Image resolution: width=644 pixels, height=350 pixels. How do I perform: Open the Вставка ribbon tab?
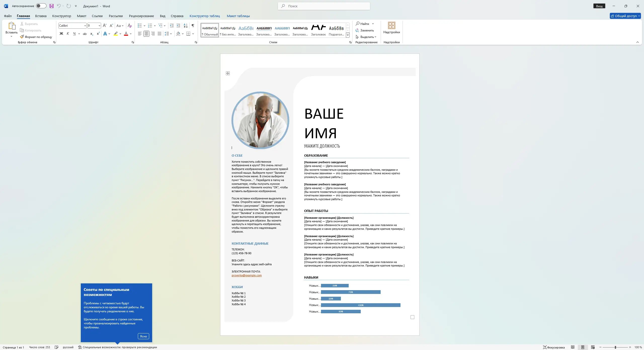coord(41,16)
